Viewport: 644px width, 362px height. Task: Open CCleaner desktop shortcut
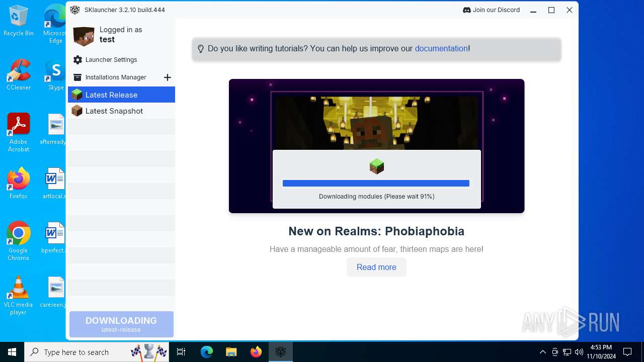click(19, 75)
